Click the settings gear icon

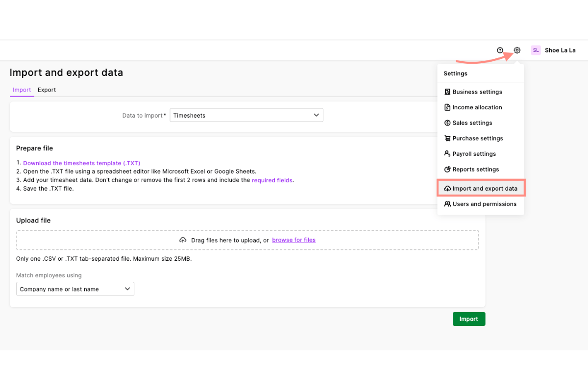[517, 50]
